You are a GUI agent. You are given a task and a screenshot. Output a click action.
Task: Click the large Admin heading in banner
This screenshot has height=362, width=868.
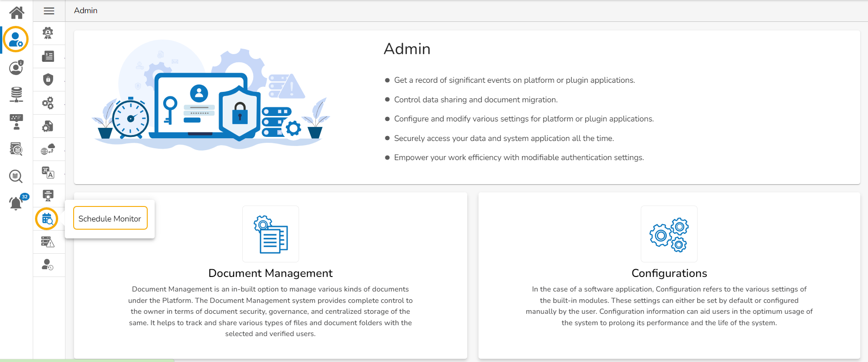pyautogui.click(x=407, y=49)
